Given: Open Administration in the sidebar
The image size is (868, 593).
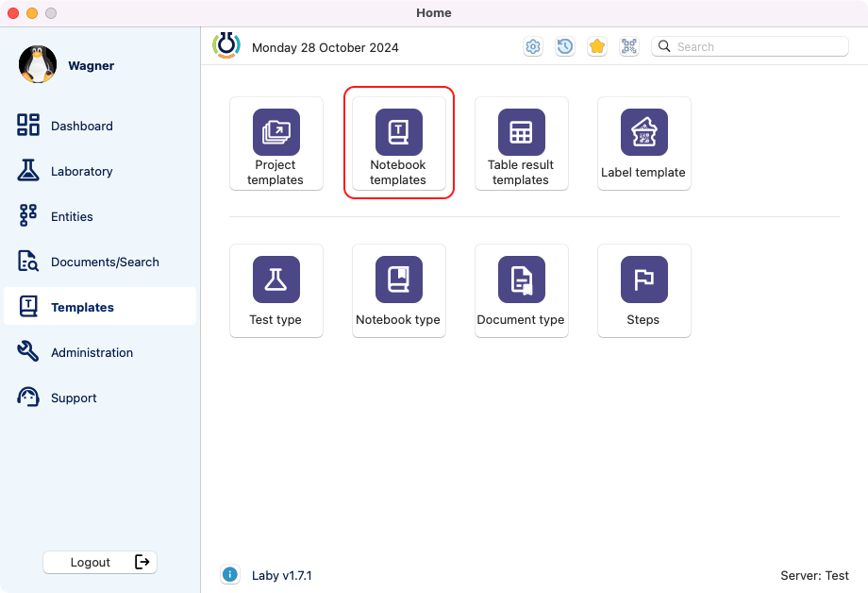Looking at the screenshot, I should [x=100, y=352].
